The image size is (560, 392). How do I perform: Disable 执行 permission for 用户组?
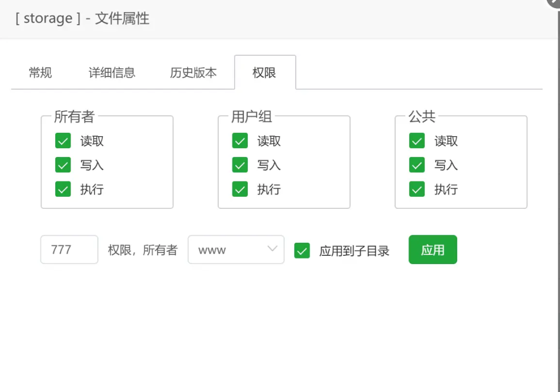[x=240, y=189]
